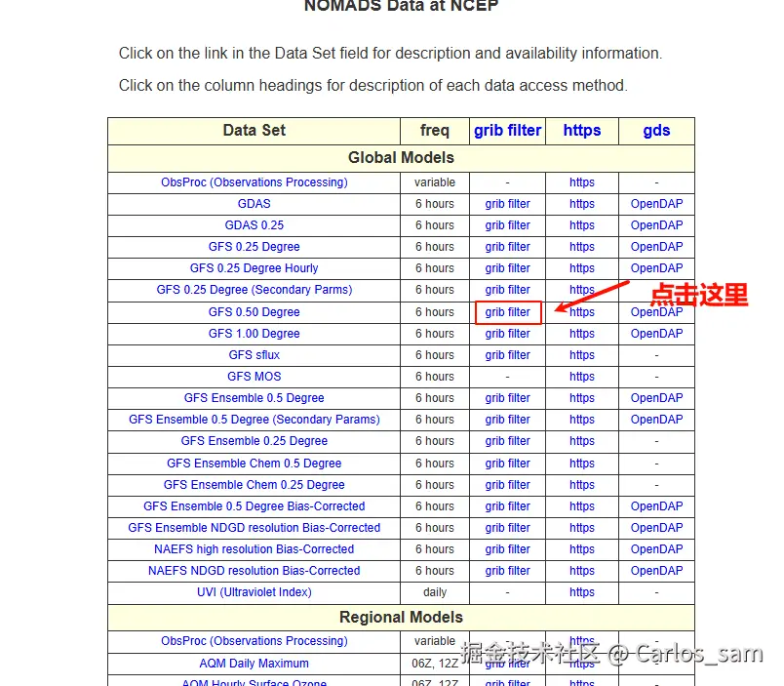Click OpenDAP link in the GDAS row
Image resolution: width=784 pixels, height=686 pixels.
[656, 204]
